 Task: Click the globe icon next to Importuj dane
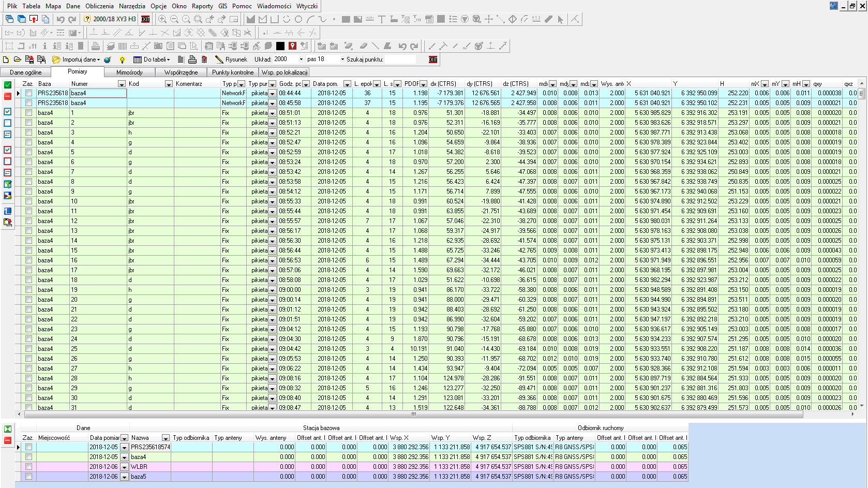[x=108, y=60]
